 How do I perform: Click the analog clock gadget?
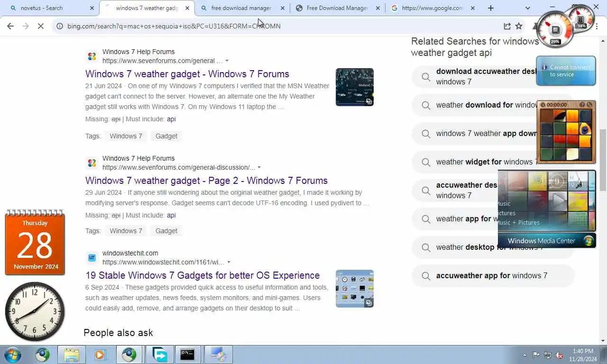35,311
